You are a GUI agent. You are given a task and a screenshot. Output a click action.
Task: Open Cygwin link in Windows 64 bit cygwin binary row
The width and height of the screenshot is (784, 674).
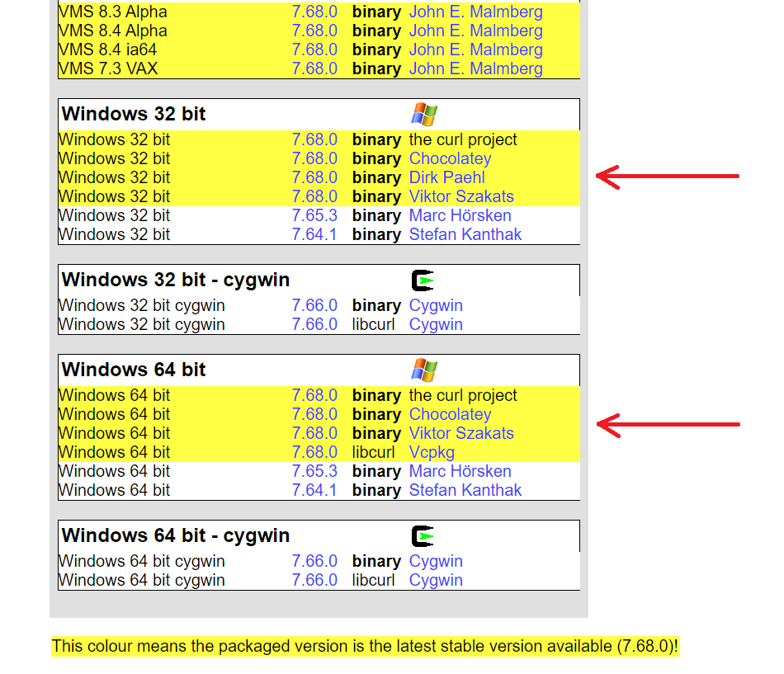coord(436,562)
